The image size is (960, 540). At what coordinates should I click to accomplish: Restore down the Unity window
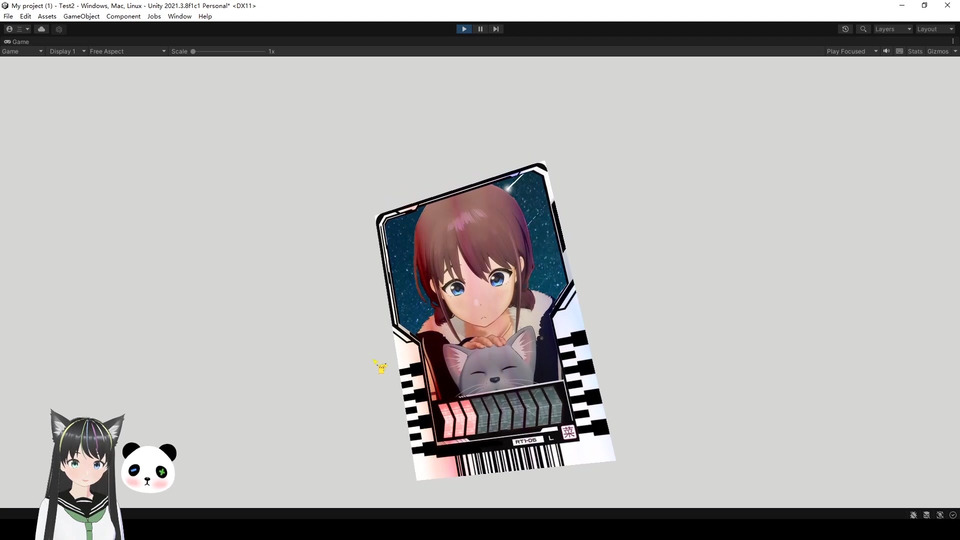pos(924,6)
